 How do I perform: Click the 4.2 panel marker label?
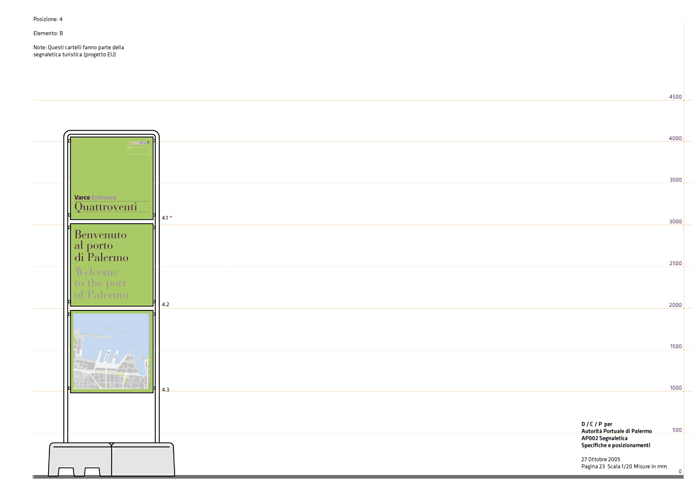pos(165,304)
